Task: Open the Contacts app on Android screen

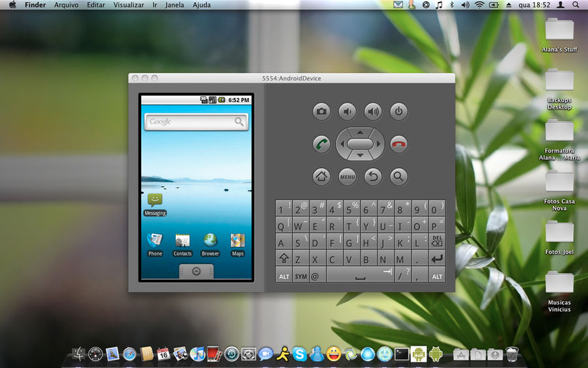Action: pyautogui.click(x=183, y=244)
